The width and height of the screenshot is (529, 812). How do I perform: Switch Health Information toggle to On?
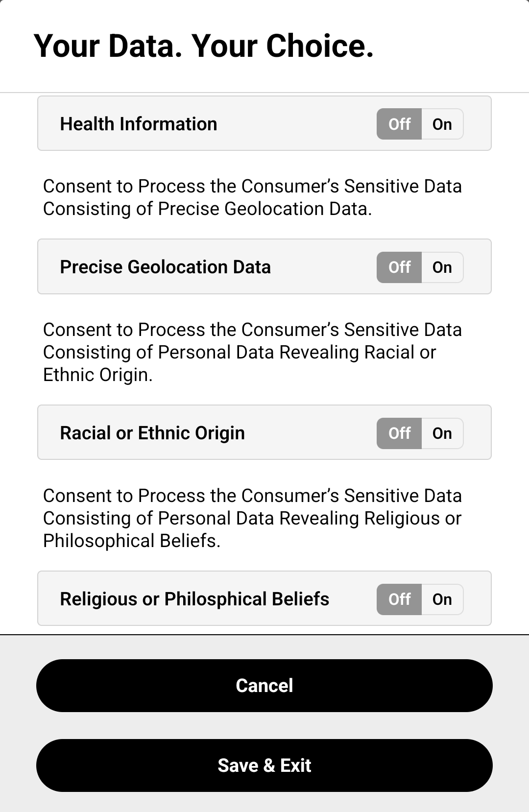(442, 124)
